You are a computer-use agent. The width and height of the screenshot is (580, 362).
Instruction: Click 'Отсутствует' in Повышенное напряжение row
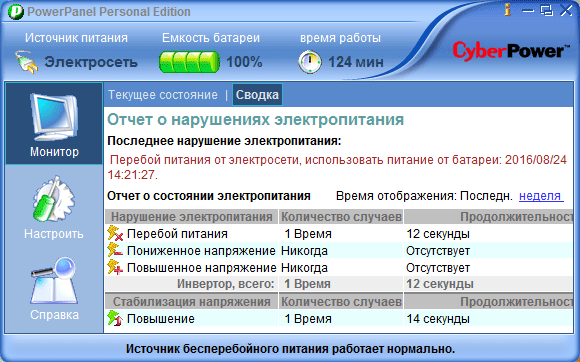(x=438, y=267)
